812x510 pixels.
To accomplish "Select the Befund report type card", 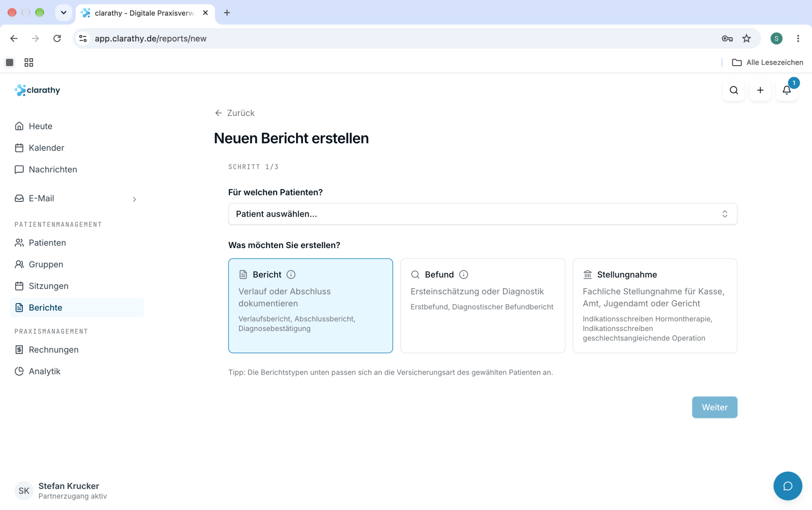I will [483, 306].
